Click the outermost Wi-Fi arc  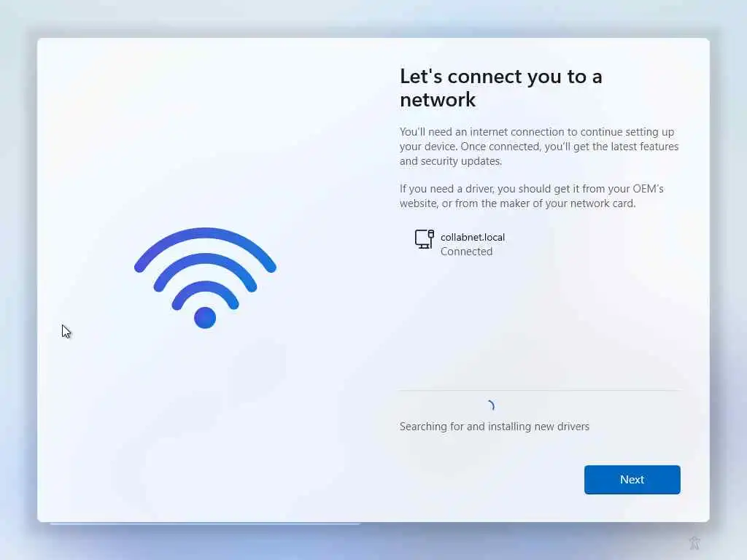pyautogui.click(x=205, y=249)
